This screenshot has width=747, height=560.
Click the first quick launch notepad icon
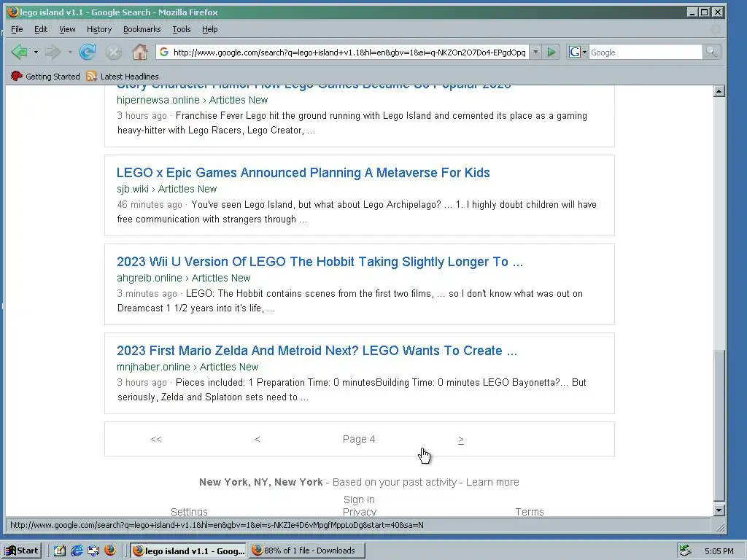(60, 551)
